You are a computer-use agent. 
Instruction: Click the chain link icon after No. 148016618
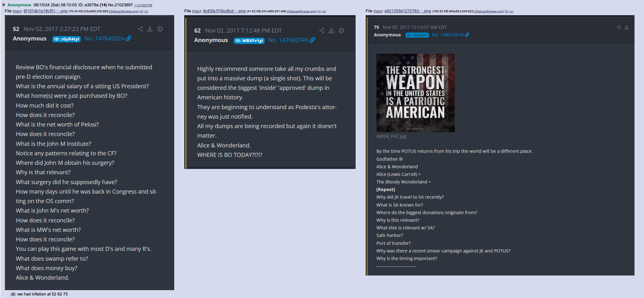click(x=467, y=35)
